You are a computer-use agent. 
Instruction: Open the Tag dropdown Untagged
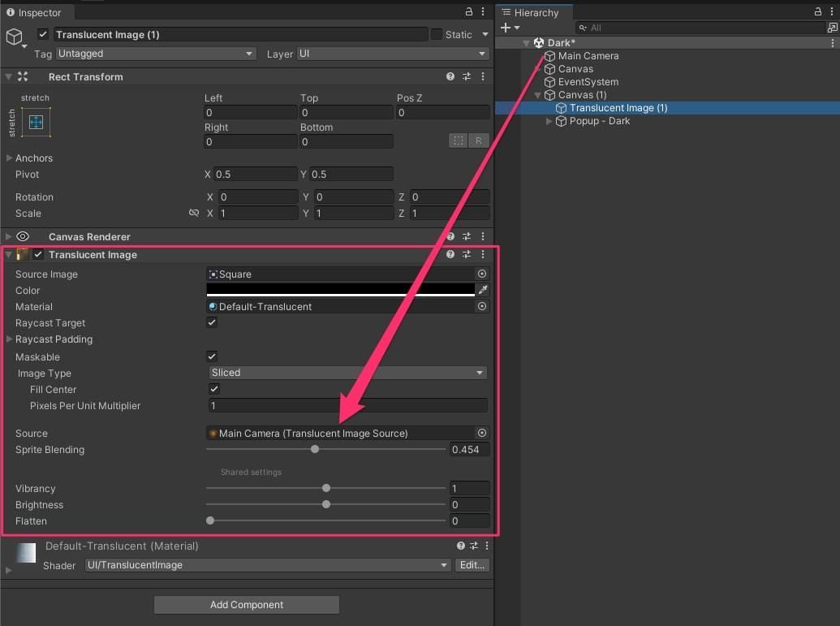(155, 54)
